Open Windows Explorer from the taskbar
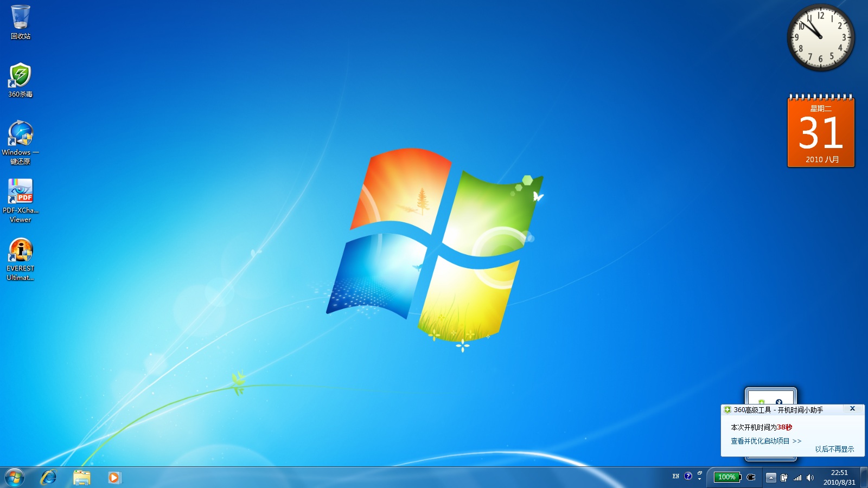 pyautogui.click(x=81, y=478)
